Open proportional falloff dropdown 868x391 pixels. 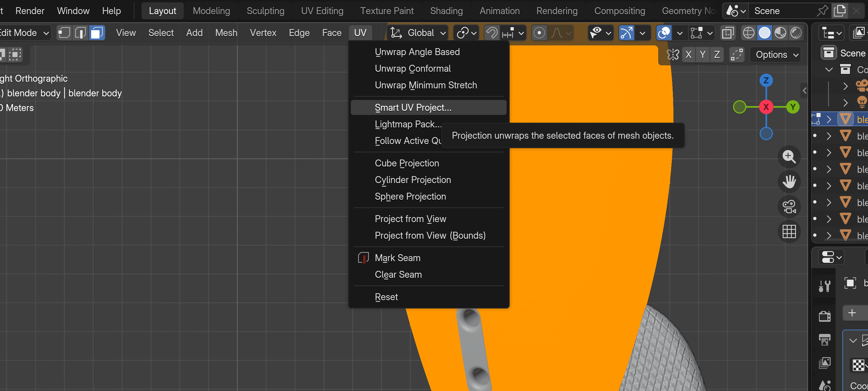tap(560, 33)
